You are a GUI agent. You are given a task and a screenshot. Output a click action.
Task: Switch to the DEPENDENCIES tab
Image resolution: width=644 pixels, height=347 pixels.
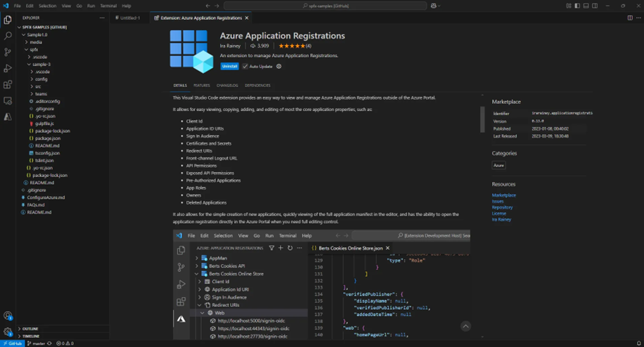click(257, 85)
